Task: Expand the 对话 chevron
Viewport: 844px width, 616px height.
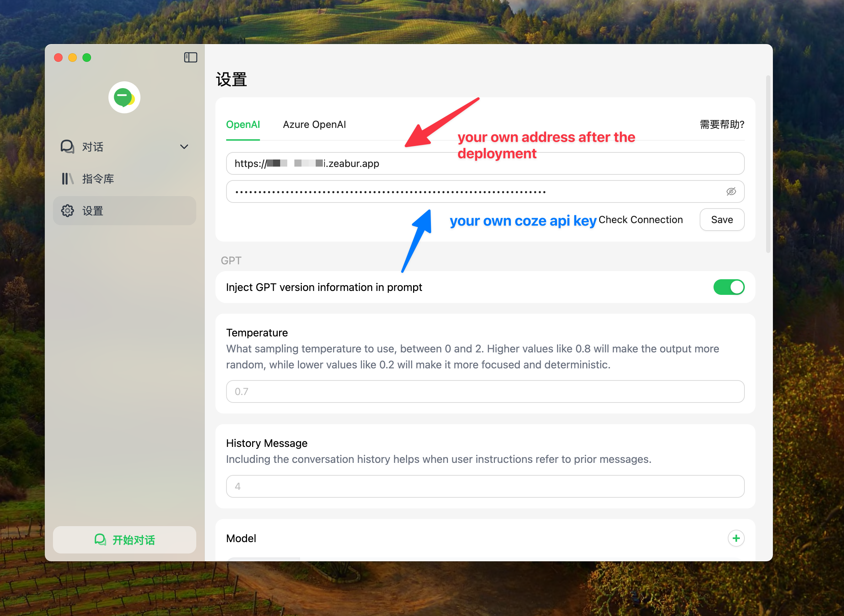Action: tap(184, 147)
